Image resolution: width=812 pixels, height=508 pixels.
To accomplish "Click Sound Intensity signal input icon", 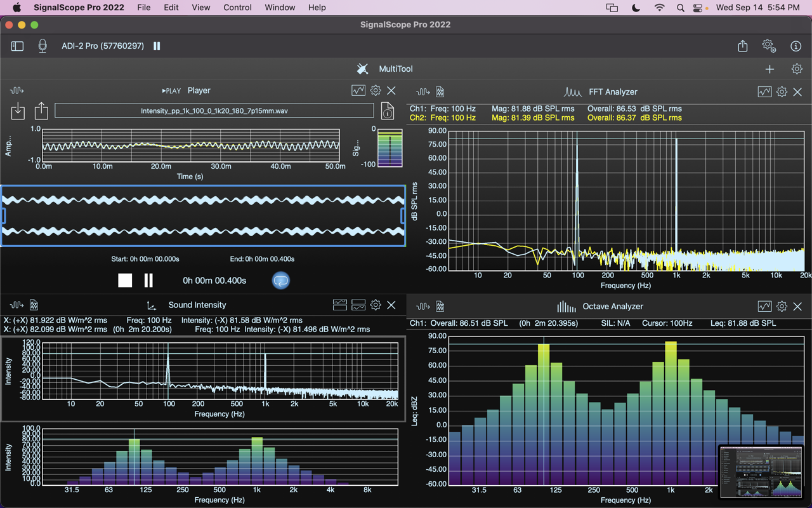I will (16, 305).
